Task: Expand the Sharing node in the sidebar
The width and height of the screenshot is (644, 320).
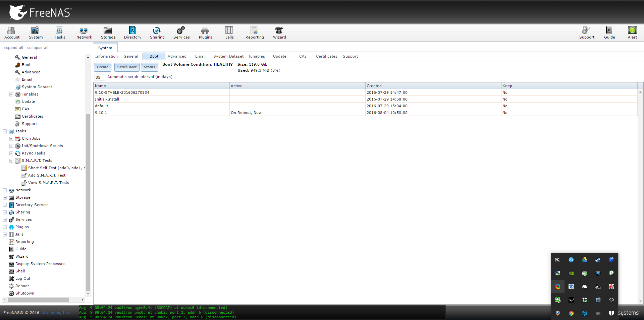Action: pyautogui.click(x=5, y=212)
